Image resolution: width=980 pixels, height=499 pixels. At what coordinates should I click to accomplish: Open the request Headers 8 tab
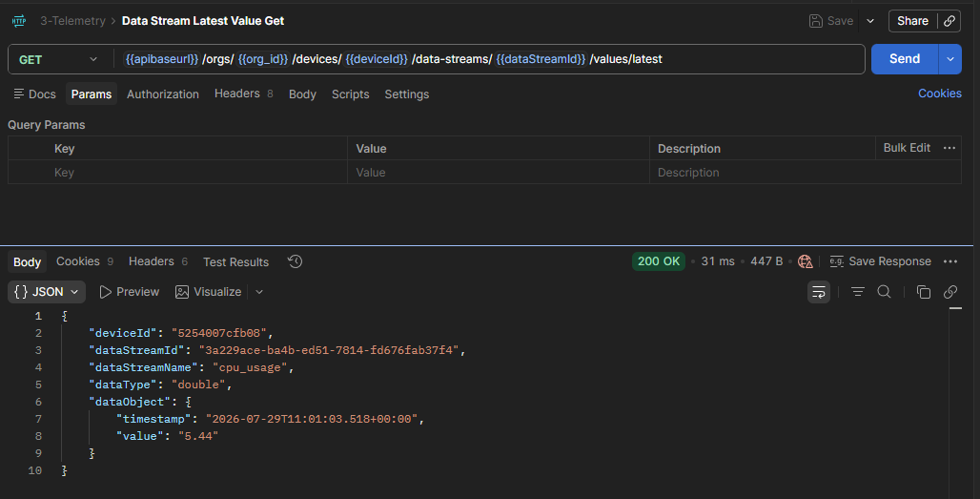[244, 94]
